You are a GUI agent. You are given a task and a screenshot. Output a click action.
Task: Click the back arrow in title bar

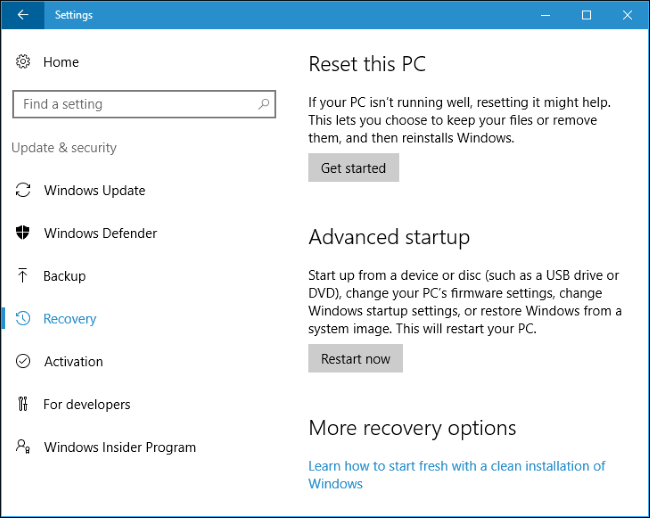pos(23,15)
